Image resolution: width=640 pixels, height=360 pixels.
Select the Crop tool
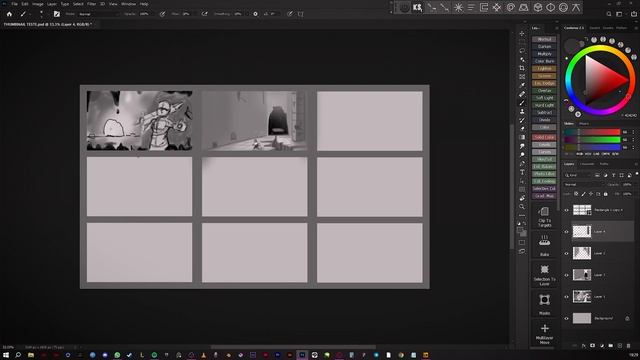tap(522, 68)
